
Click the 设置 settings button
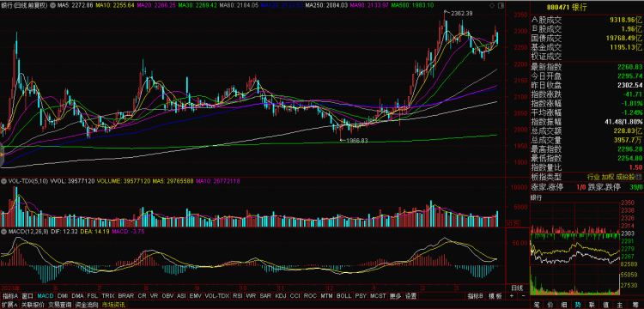pyautogui.click(x=410, y=296)
